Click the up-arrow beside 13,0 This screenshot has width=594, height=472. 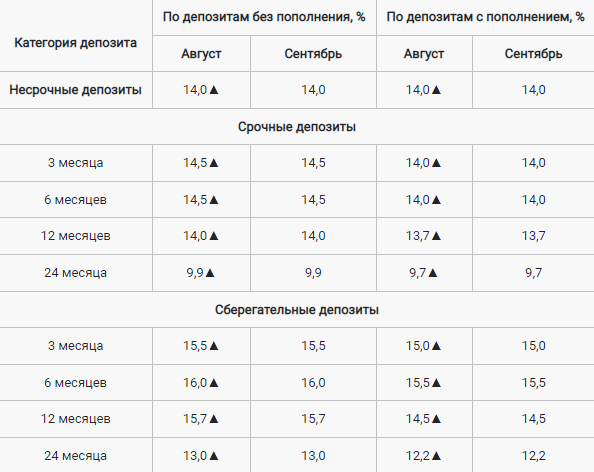pyautogui.click(x=214, y=456)
